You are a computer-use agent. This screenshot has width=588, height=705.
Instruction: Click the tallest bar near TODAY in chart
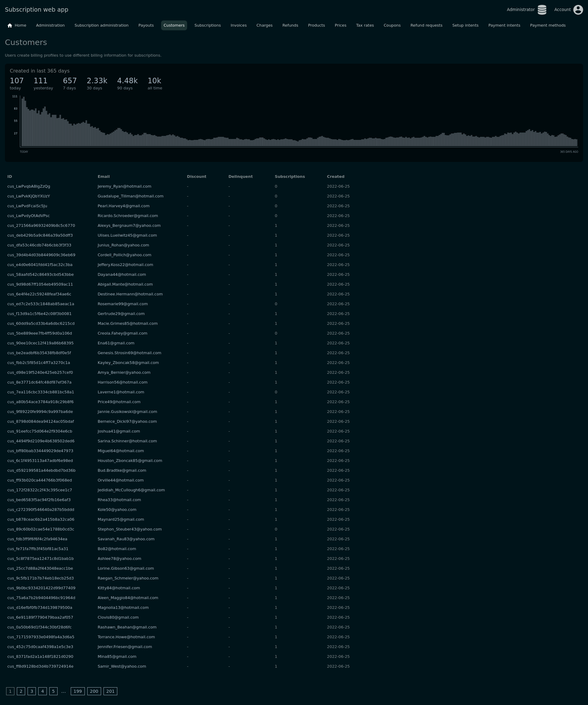pyautogui.click(x=24, y=121)
